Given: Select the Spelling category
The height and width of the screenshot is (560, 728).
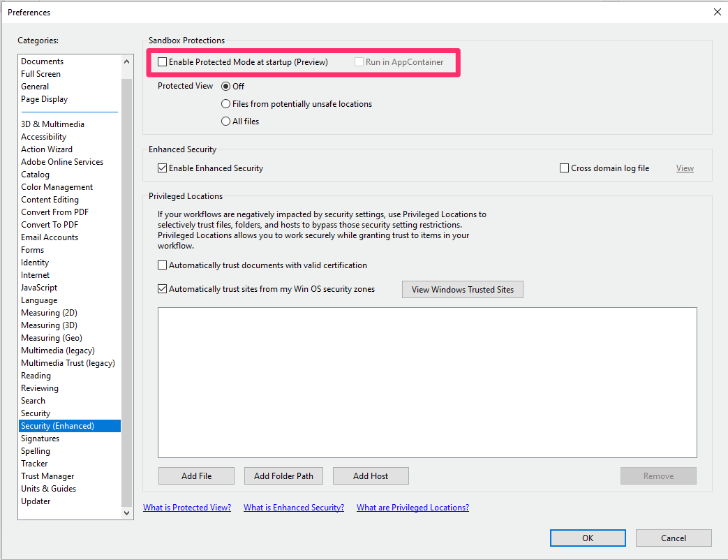Looking at the screenshot, I should (x=70, y=451).
